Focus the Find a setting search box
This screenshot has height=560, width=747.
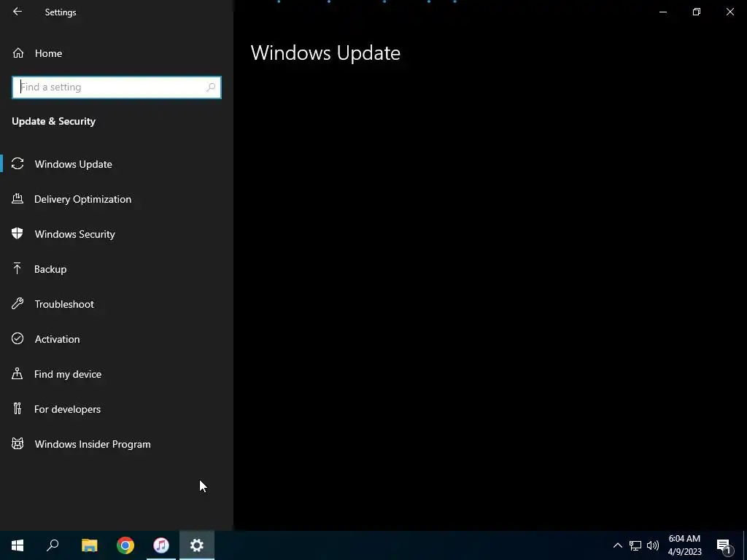click(x=116, y=87)
